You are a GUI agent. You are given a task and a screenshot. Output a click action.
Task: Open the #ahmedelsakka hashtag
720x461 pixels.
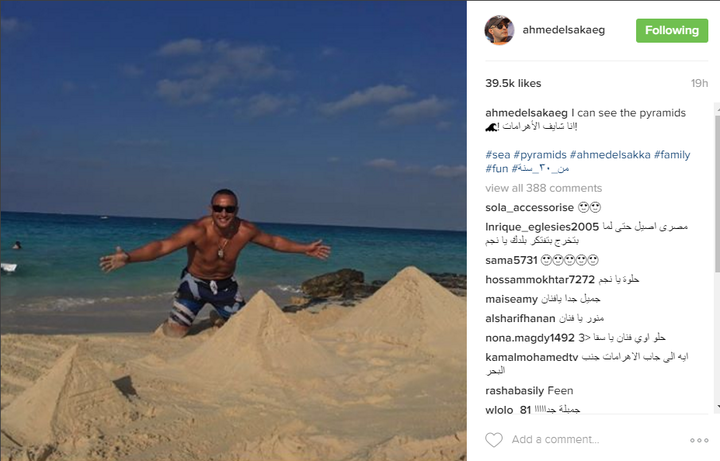click(610, 155)
